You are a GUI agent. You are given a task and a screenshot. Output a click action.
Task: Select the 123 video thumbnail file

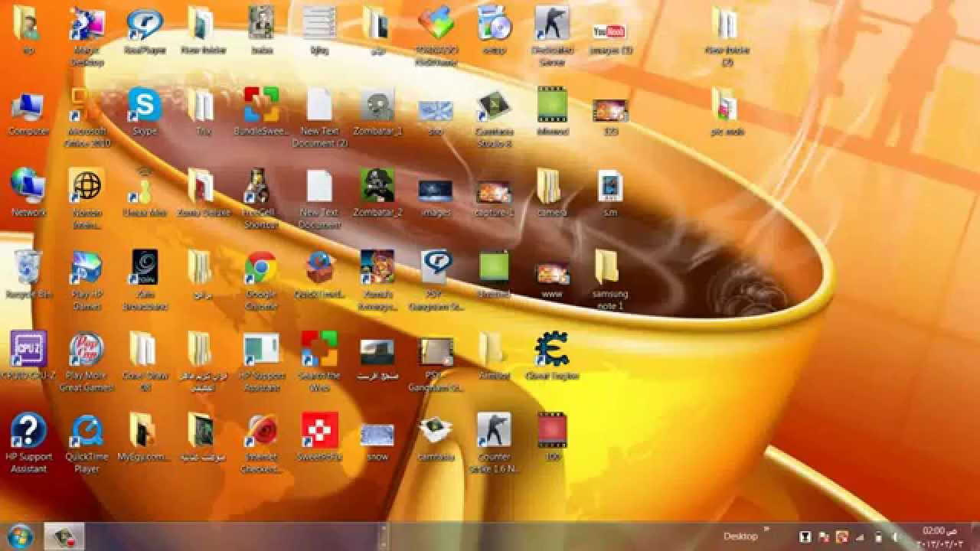tap(610, 116)
